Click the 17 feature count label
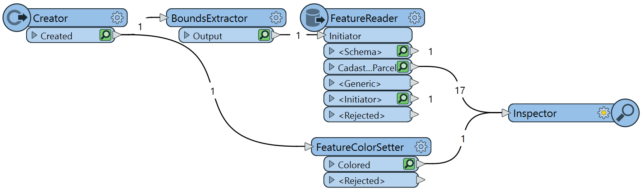 [460, 90]
